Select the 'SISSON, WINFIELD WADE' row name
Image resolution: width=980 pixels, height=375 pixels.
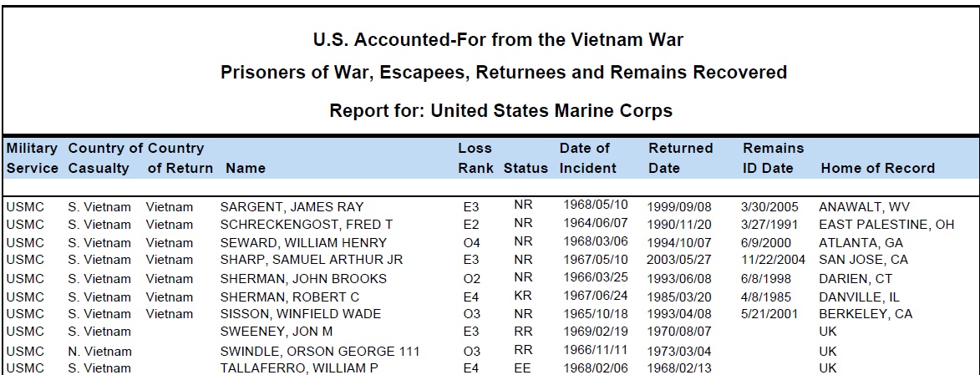300,314
